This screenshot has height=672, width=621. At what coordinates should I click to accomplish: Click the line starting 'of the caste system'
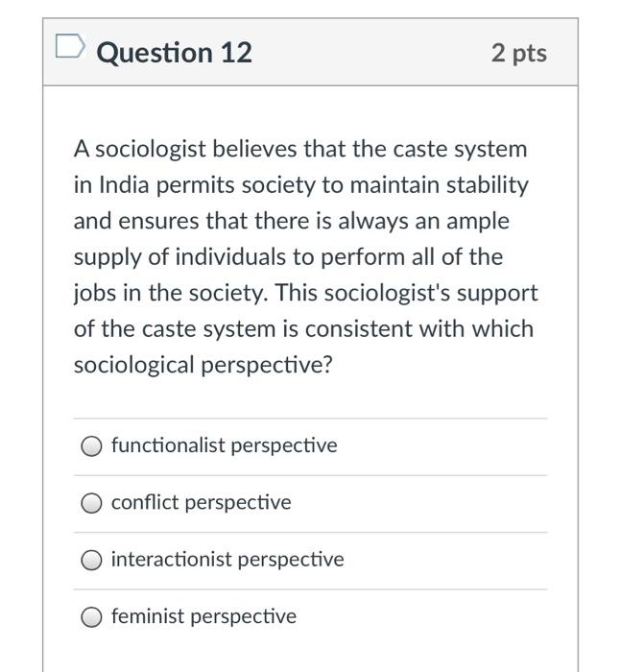(x=303, y=329)
